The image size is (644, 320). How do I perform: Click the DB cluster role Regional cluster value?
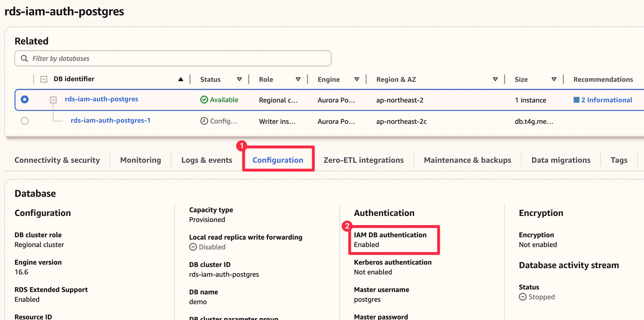pos(39,245)
